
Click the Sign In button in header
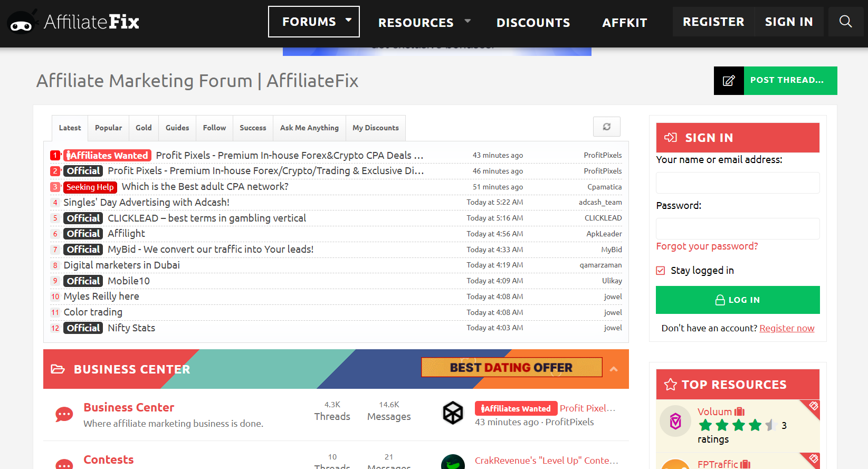click(789, 22)
